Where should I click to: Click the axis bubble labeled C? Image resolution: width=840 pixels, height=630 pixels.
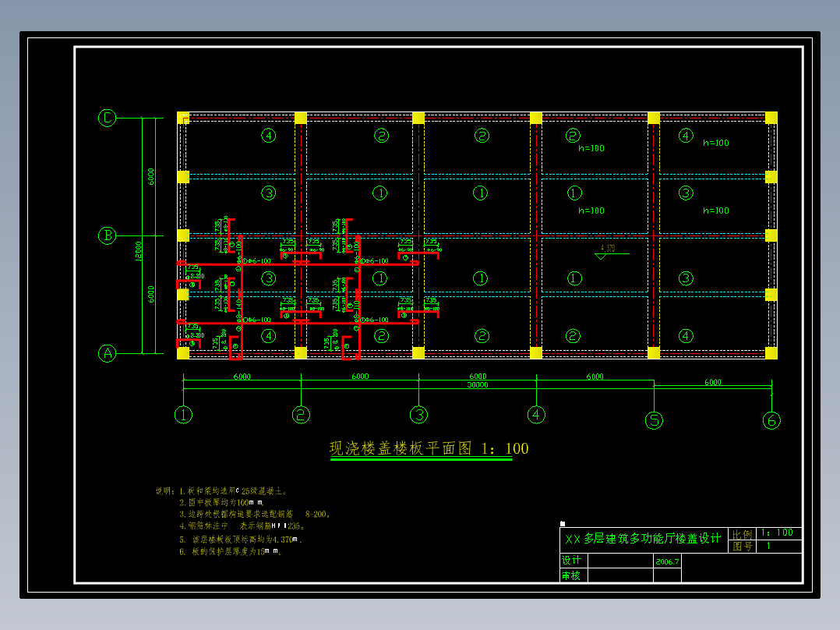[x=108, y=118]
